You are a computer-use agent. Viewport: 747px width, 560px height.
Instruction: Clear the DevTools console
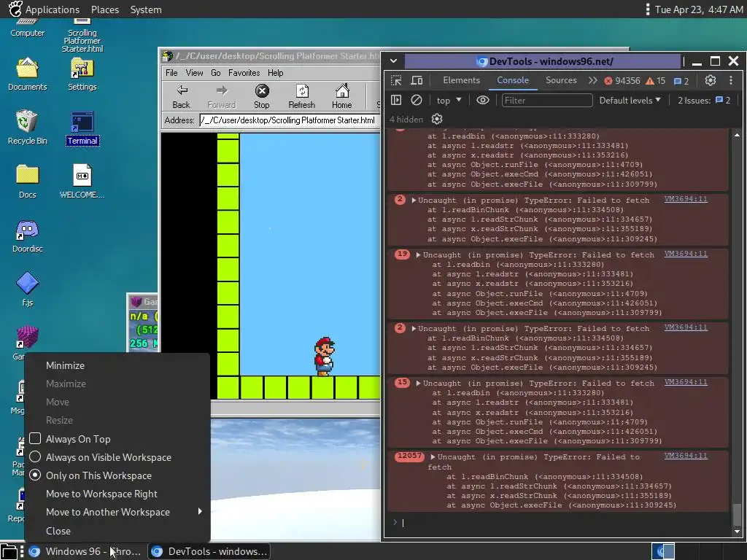click(417, 100)
